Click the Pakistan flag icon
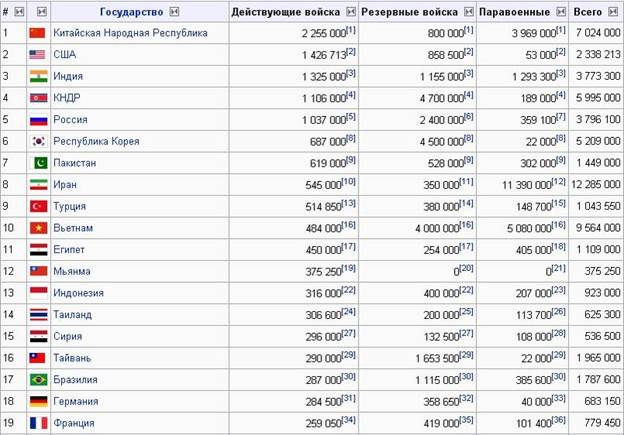 point(38,163)
